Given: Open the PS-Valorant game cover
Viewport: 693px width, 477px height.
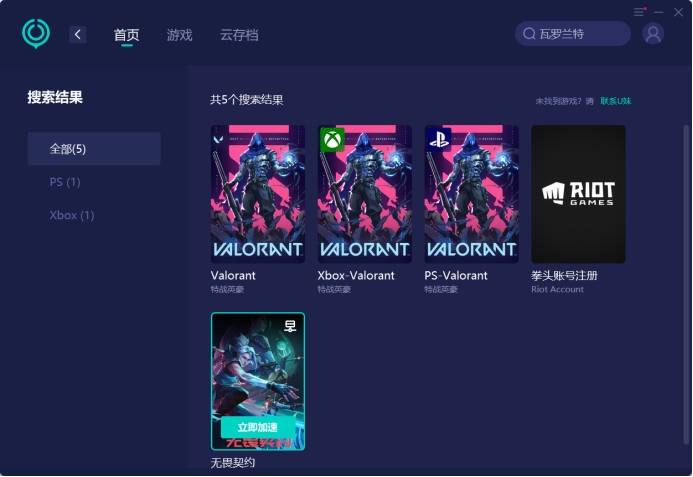Looking at the screenshot, I should (x=472, y=194).
